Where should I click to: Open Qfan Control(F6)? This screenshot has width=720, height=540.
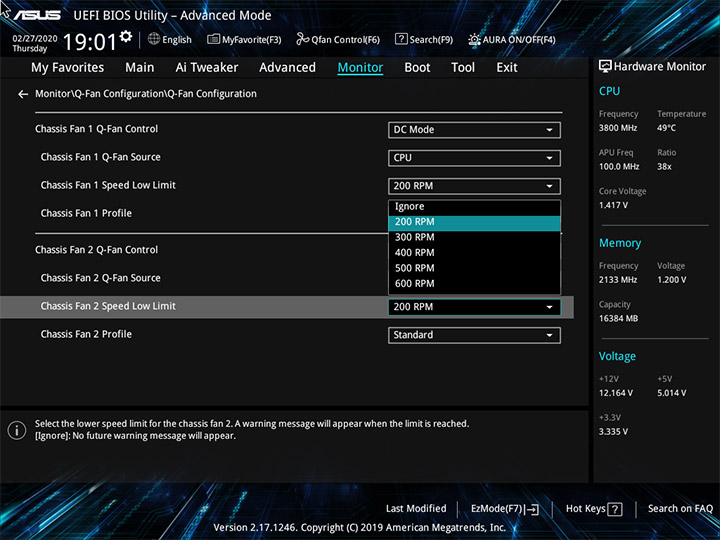pyautogui.click(x=338, y=39)
